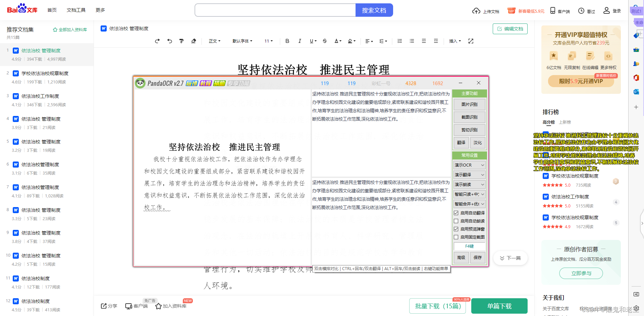This screenshot has height=316, width=644.
Task: Open 文档工具 menu
Action: (x=76, y=10)
